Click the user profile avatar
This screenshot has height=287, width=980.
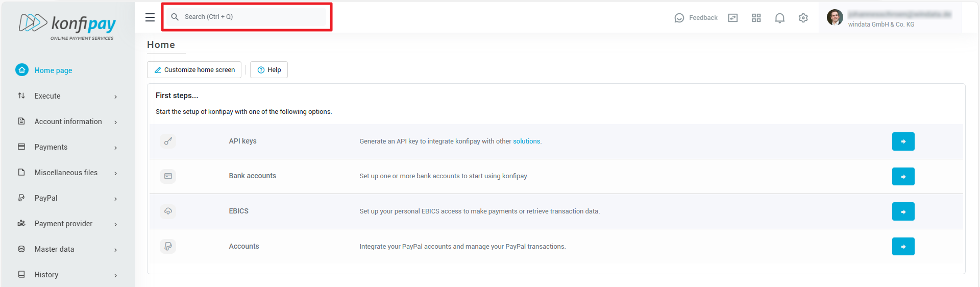(x=835, y=17)
